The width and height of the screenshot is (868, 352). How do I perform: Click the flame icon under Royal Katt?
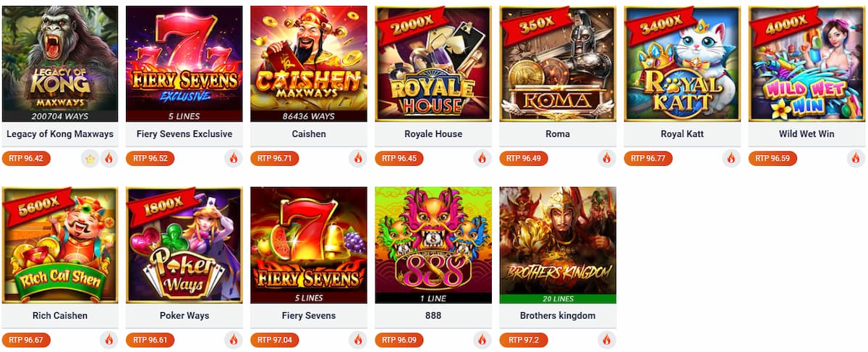point(731,158)
